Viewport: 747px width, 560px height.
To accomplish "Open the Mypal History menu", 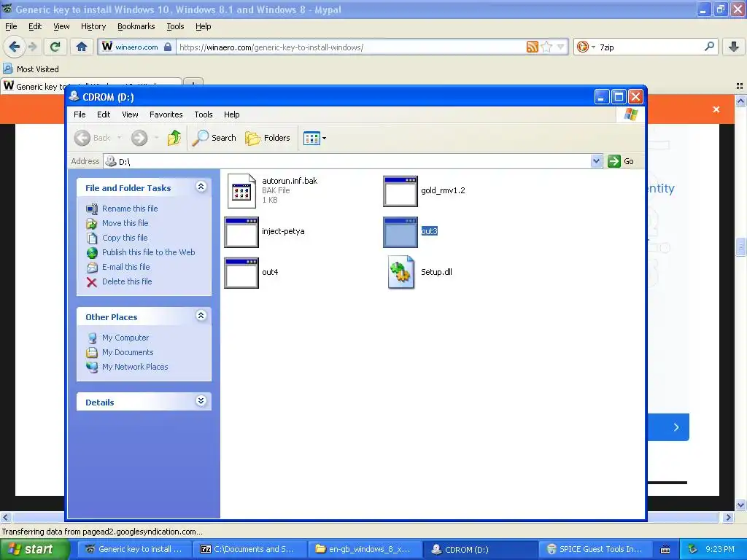I will click(93, 27).
